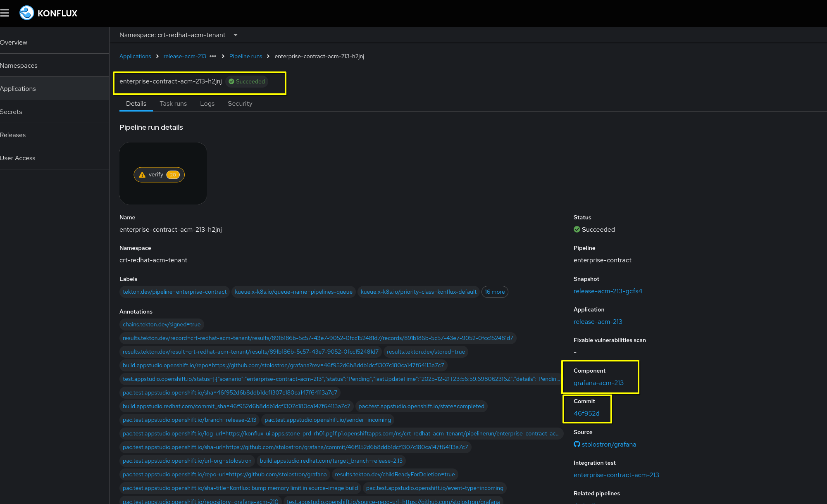The width and height of the screenshot is (827, 504).
Task: Click the Konflux logo icon
Action: click(26, 13)
